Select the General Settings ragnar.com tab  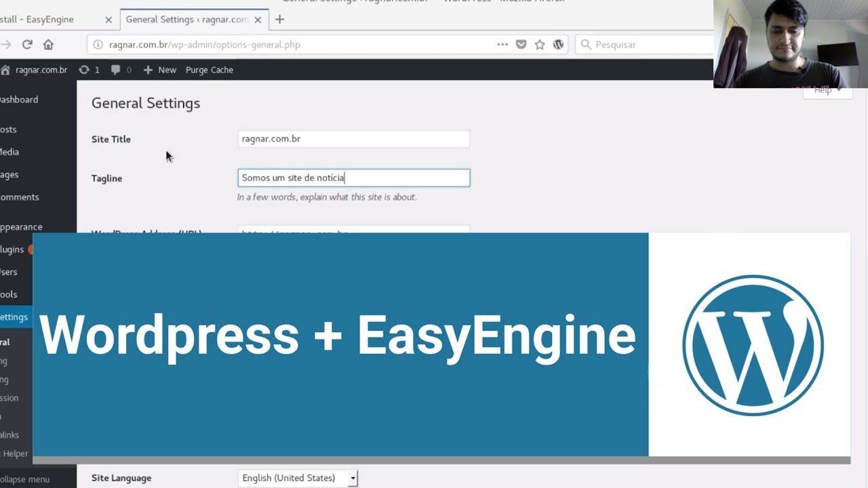pyautogui.click(x=195, y=20)
